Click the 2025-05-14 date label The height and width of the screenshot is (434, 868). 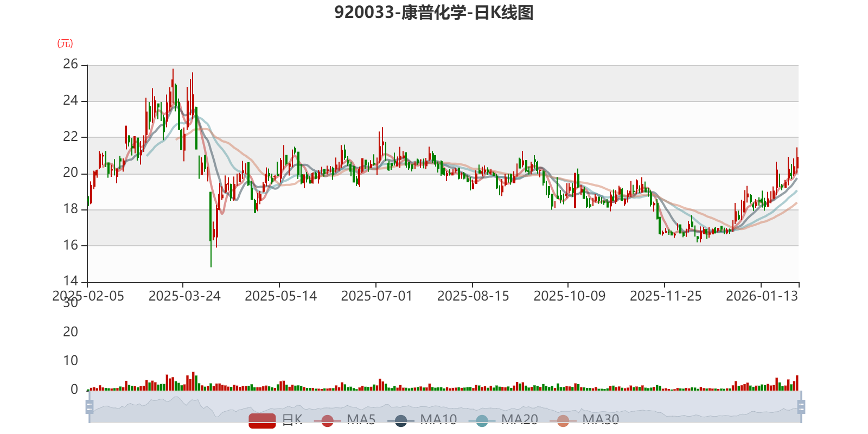click(x=280, y=296)
